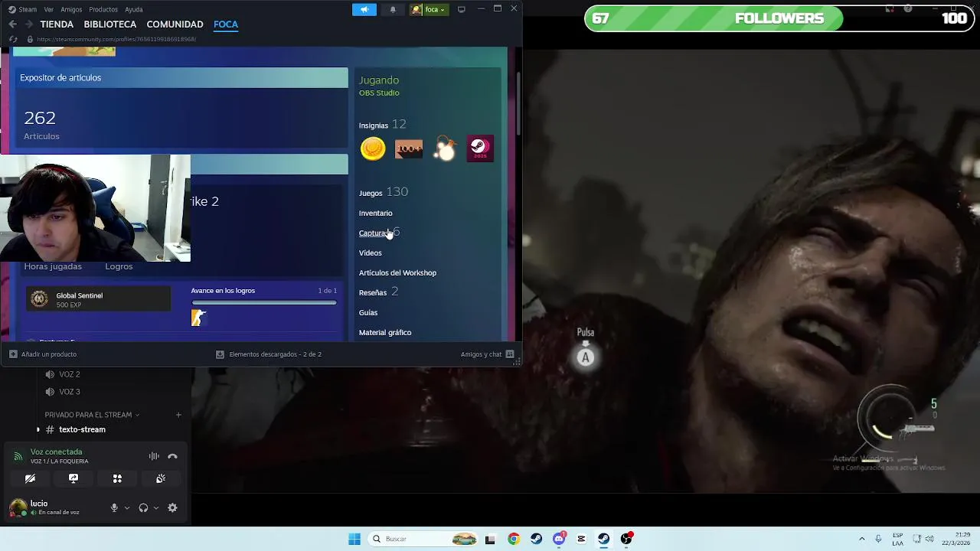
Task: Collapse PRIVADO PARA EL STREAM category
Action: pyautogui.click(x=92, y=415)
